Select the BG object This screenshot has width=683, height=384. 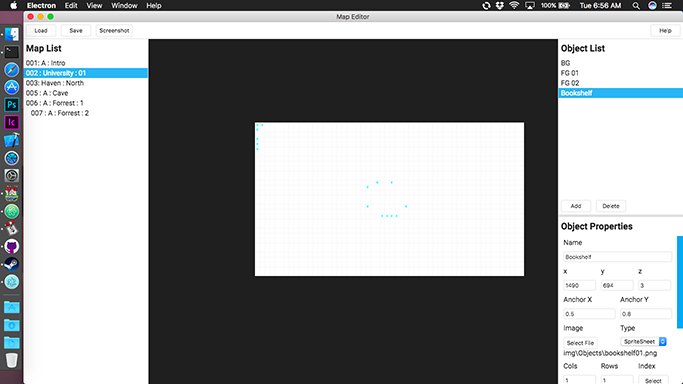(621, 63)
